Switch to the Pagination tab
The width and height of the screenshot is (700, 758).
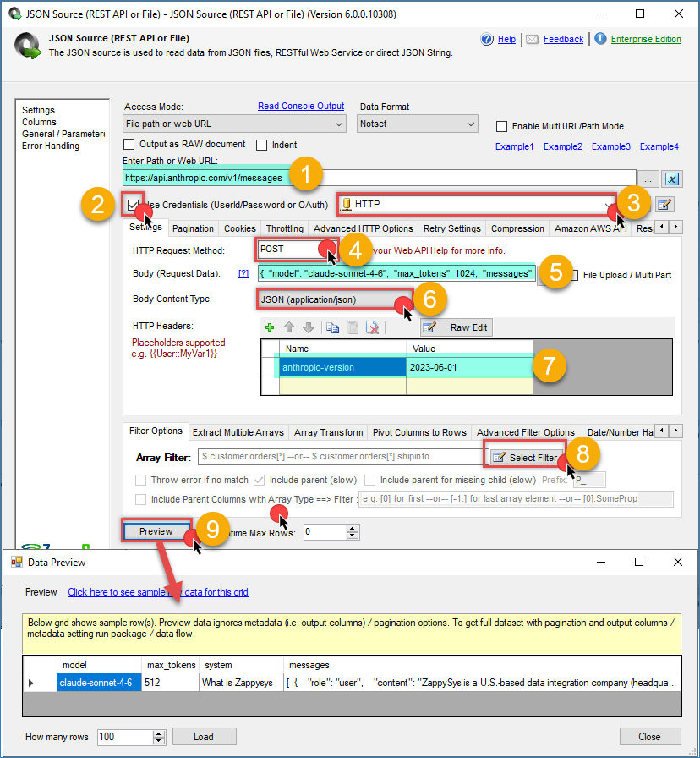point(193,228)
